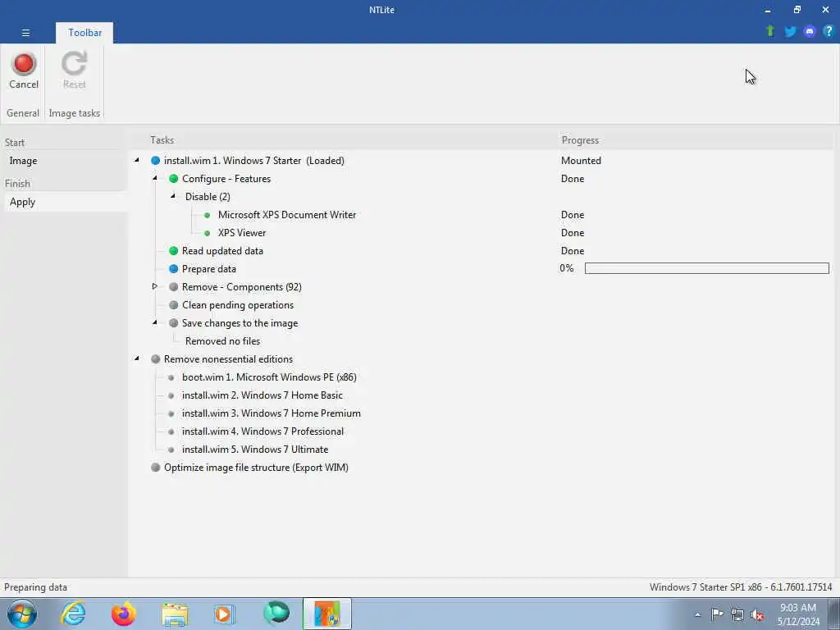
Task: Click the Mounted status text
Action: coord(581,161)
